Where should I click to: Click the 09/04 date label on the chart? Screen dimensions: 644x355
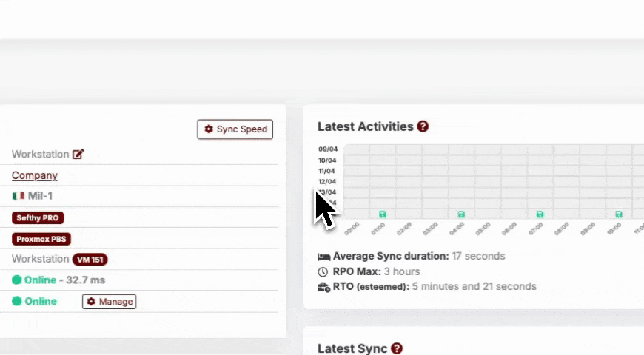click(327, 149)
